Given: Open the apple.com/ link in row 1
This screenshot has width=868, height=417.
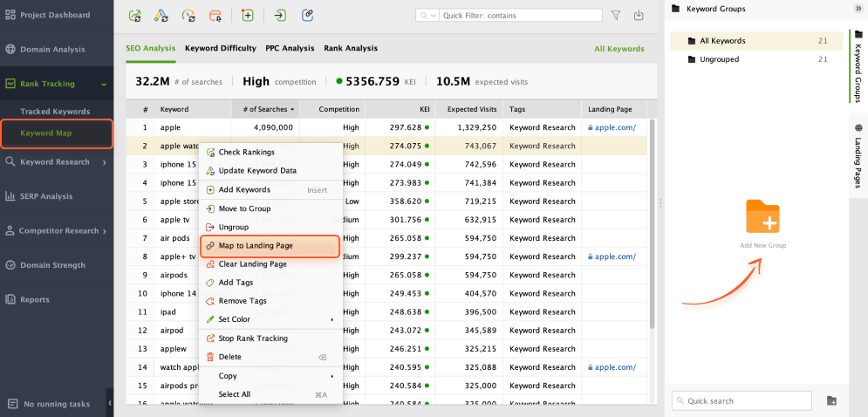Looking at the screenshot, I should click(615, 127).
